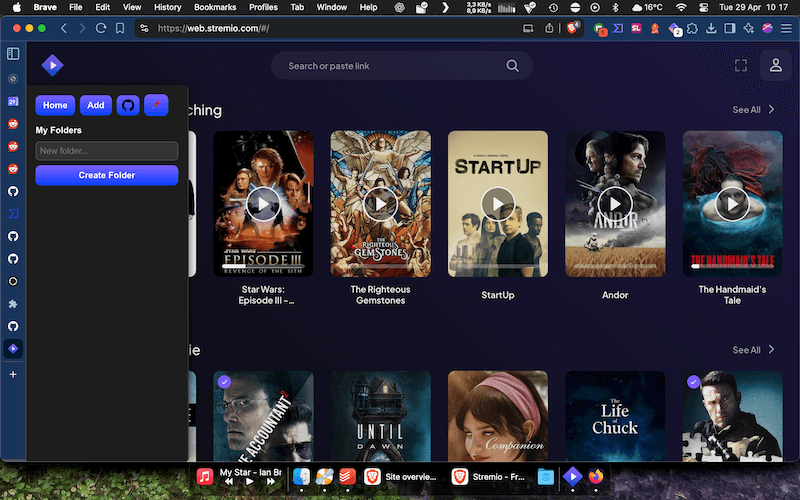Image resolution: width=800 pixels, height=500 pixels.
Task: Open The Accountant 2 poster
Action: (263, 417)
